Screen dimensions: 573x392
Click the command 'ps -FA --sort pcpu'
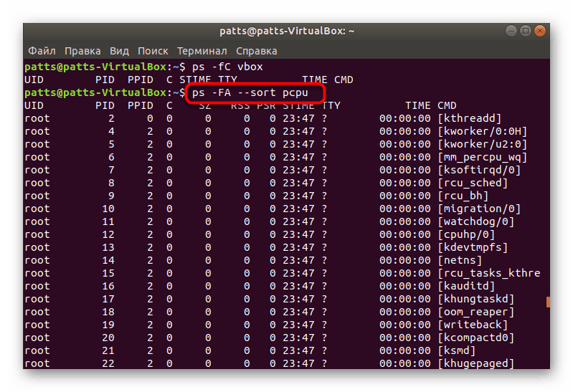(x=250, y=92)
